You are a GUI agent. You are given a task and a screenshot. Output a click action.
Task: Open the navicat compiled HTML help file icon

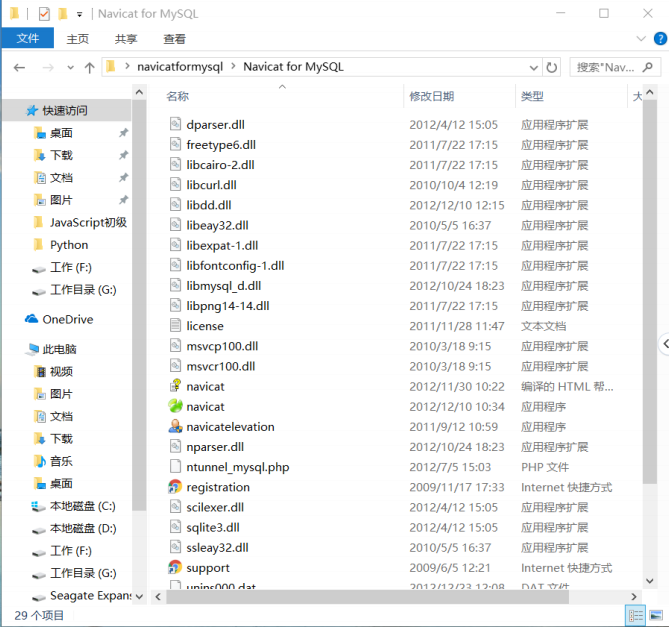tap(175, 386)
